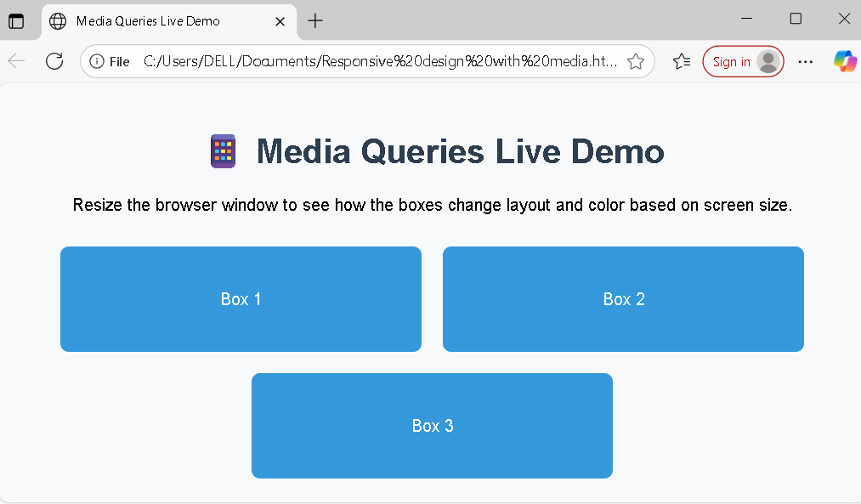Click the favorites star in the address bar
Viewport: 861px width, 504px height.
(636, 60)
